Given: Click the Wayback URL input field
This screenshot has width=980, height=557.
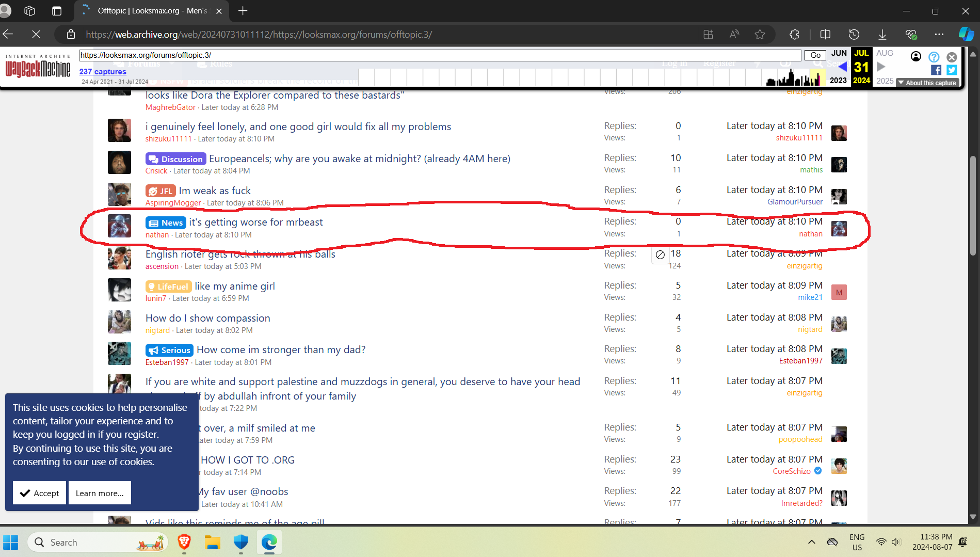Looking at the screenshot, I should [x=440, y=55].
